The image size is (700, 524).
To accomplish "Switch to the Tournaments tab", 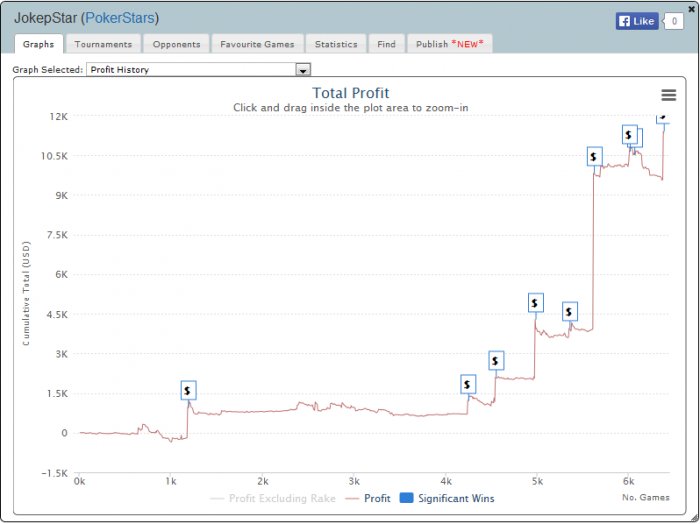I will coord(103,44).
